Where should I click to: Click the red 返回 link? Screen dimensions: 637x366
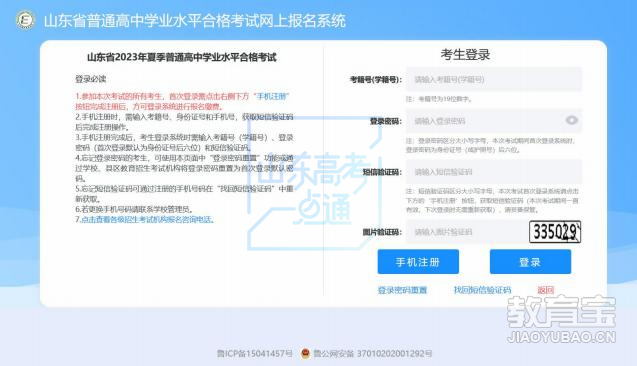pos(546,290)
